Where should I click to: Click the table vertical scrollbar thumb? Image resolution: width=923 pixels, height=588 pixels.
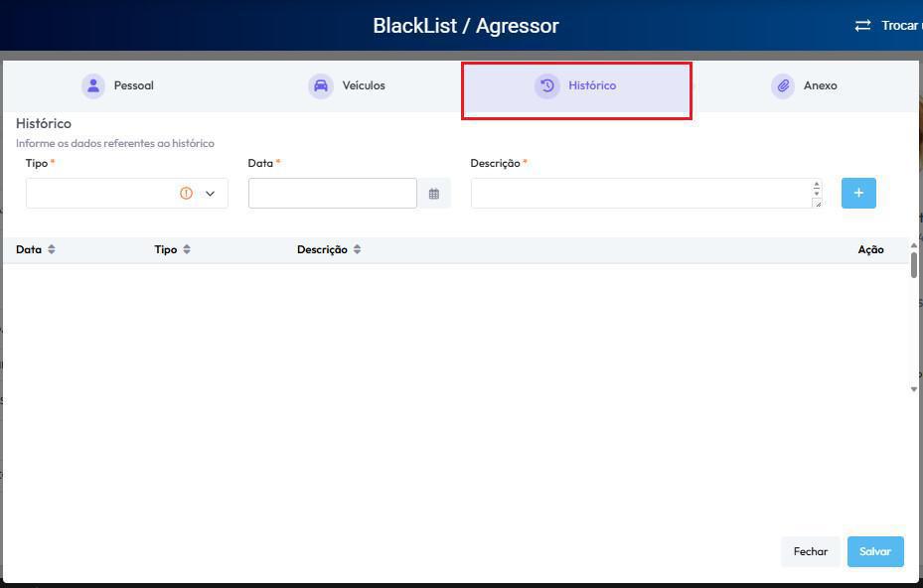point(914,265)
